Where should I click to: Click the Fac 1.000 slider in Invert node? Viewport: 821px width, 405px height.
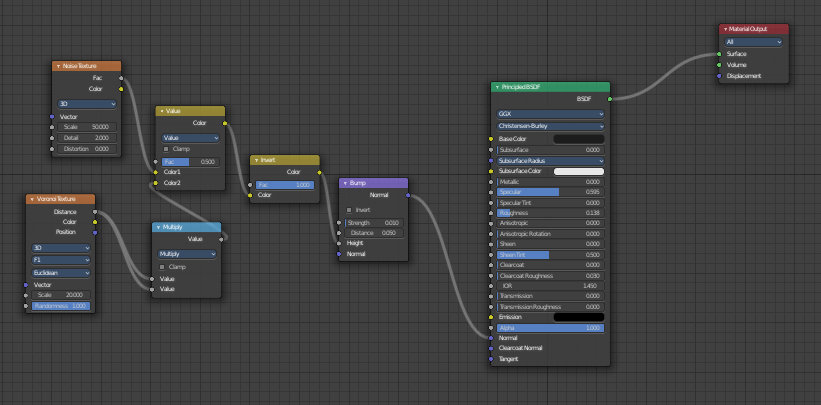tap(285, 185)
